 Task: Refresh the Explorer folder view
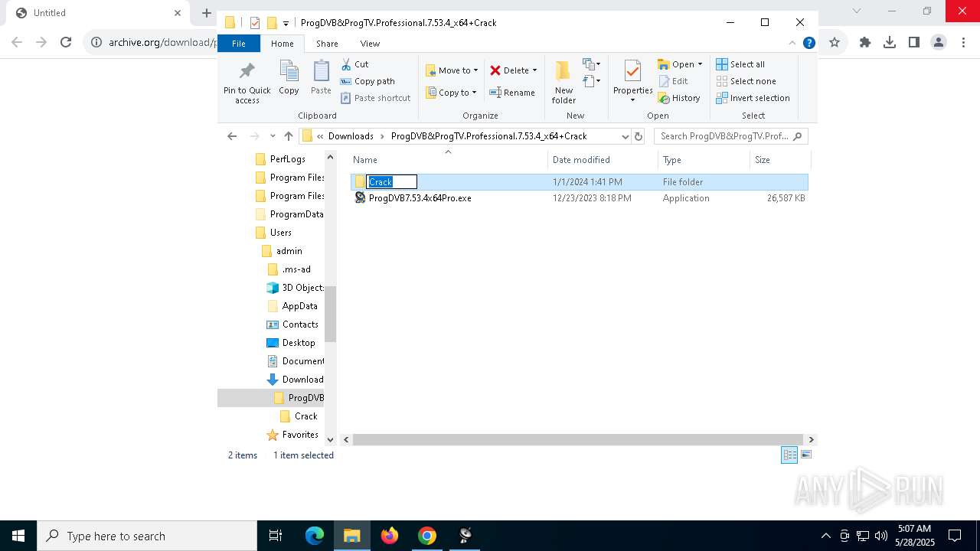639,136
